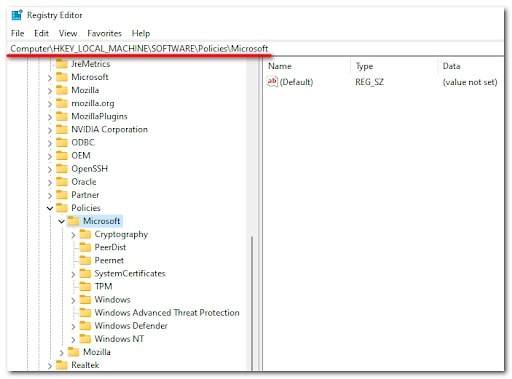Expand the OEM key
Image resolution: width=512 pixels, height=379 pixels.
point(50,156)
